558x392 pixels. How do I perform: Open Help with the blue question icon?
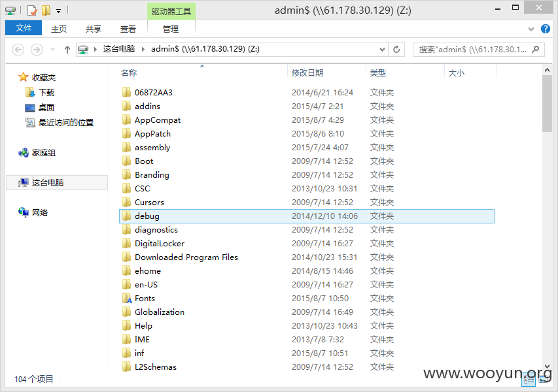(x=545, y=29)
